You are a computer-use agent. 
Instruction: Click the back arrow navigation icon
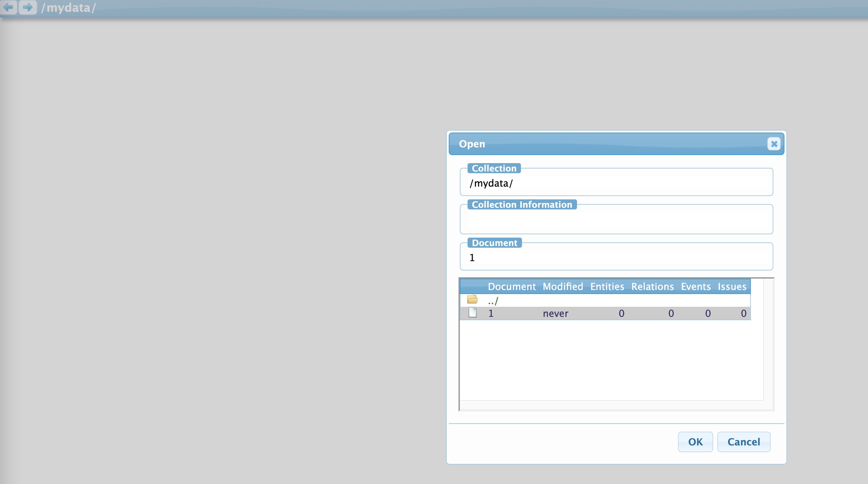tap(8, 7)
